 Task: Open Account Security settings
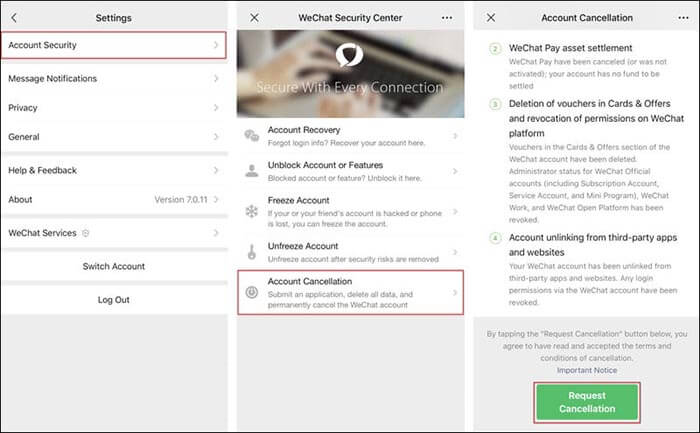(x=113, y=45)
